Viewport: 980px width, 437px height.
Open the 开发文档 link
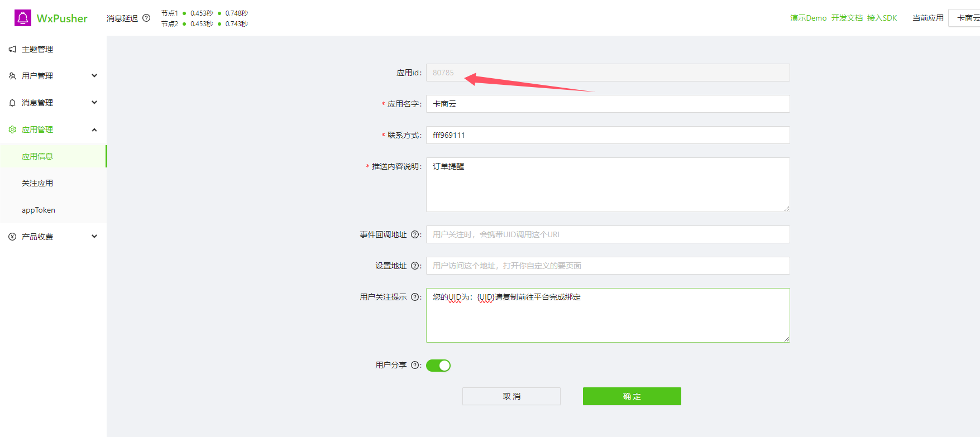click(x=847, y=18)
